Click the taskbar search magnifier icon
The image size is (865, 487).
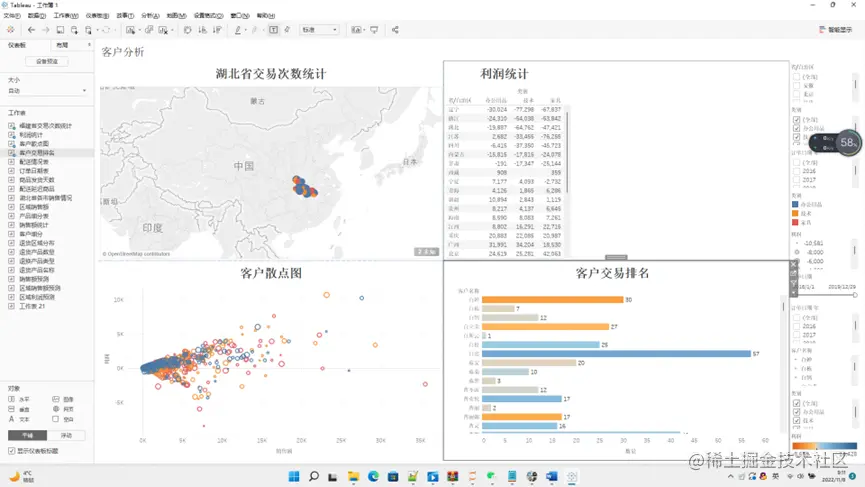[x=314, y=477]
